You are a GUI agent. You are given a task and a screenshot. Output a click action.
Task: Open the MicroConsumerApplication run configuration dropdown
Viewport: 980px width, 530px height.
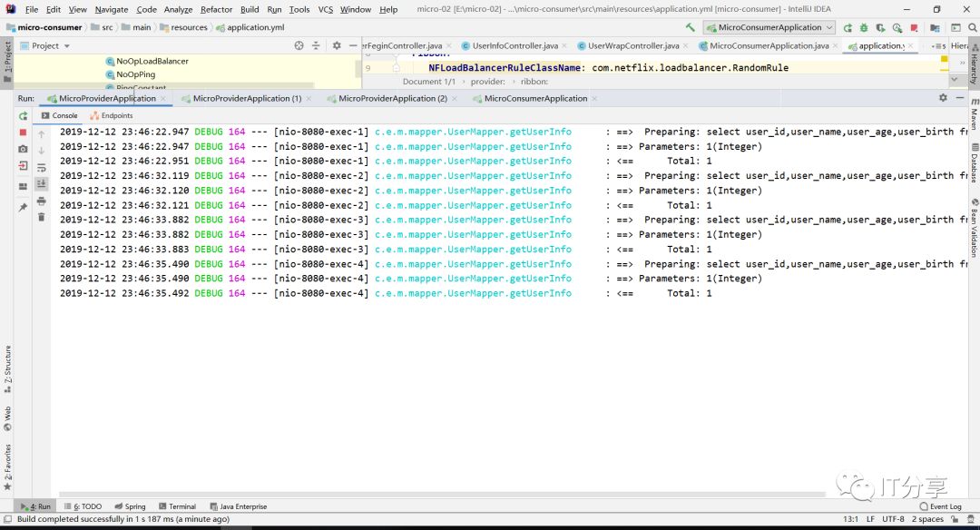click(769, 28)
